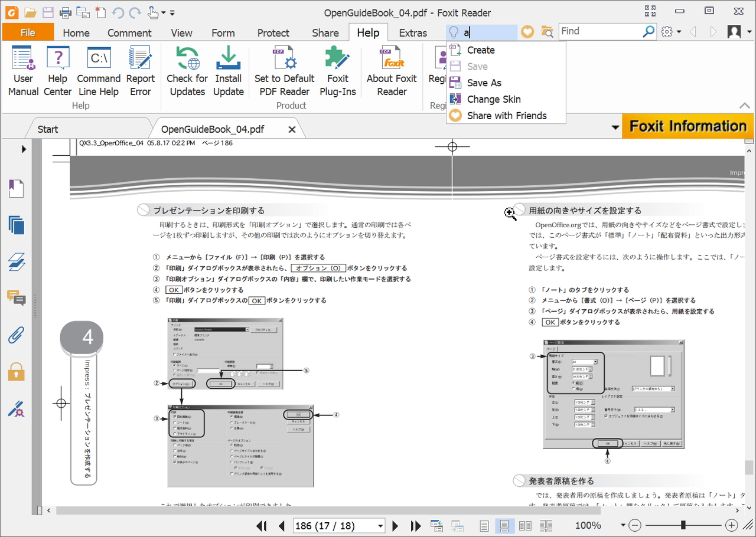Open the File menu
The width and height of the screenshot is (756, 537).
28,33
